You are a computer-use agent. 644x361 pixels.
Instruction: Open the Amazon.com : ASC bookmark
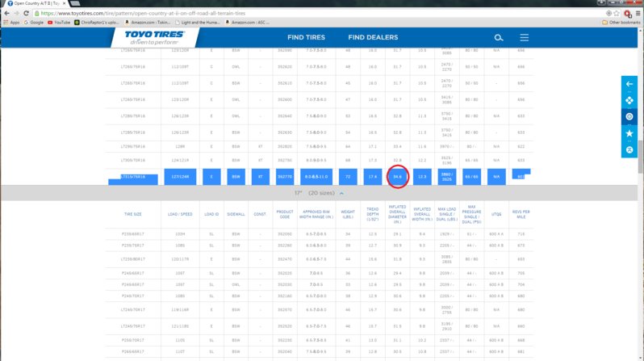pyautogui.click(x=247, y=22)
